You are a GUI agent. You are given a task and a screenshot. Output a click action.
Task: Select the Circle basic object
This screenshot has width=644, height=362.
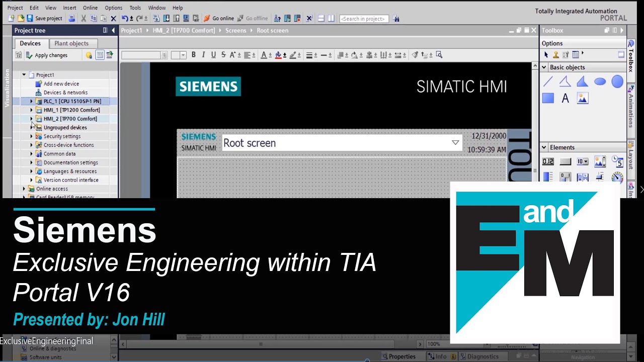[617, 81]
